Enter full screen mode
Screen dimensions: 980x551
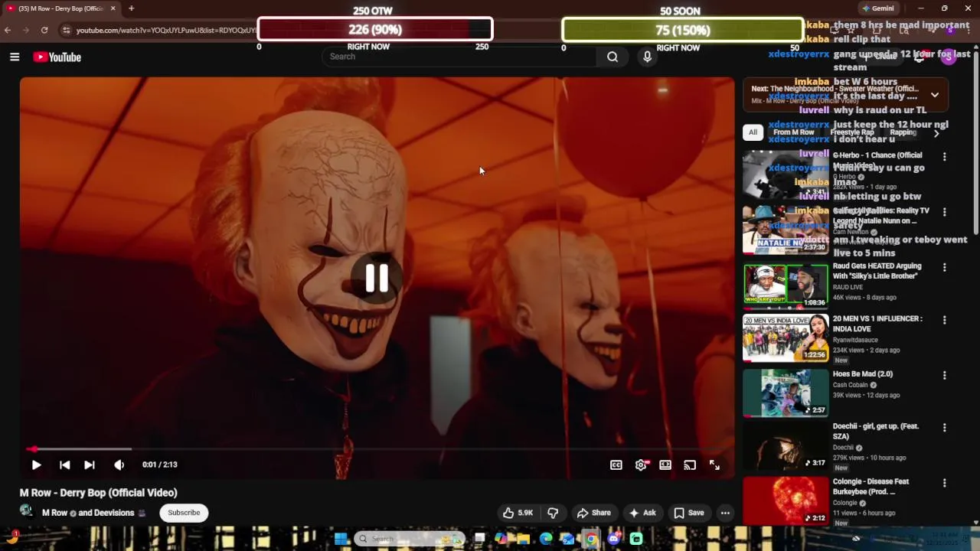click(x=714, y=465)
